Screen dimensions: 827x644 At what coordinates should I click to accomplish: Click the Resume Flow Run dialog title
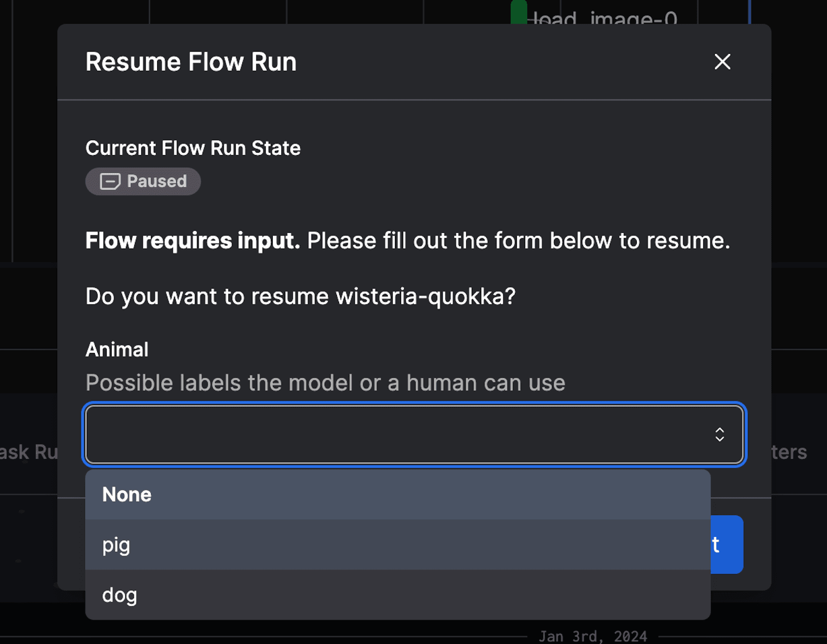click(191, 62)
